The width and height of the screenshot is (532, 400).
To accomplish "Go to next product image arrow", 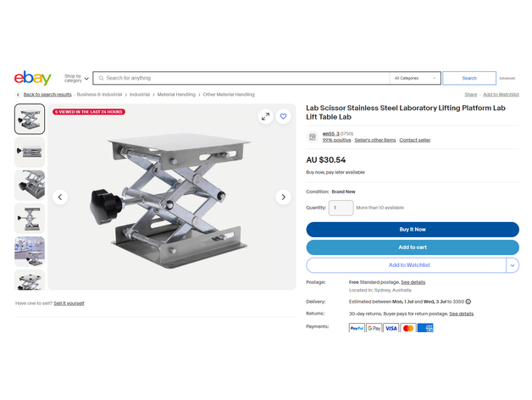I will click(284, 197).
